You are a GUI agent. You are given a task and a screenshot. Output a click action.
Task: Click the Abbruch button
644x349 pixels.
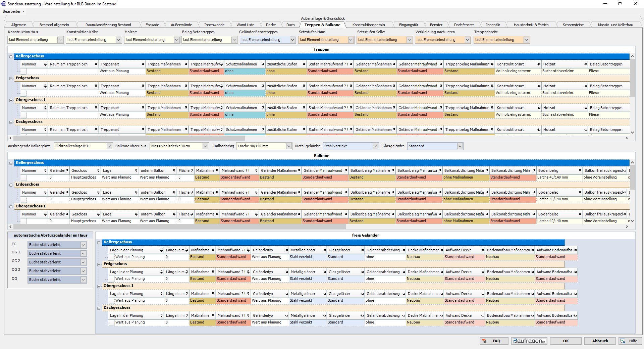click(x=600, y=341)
